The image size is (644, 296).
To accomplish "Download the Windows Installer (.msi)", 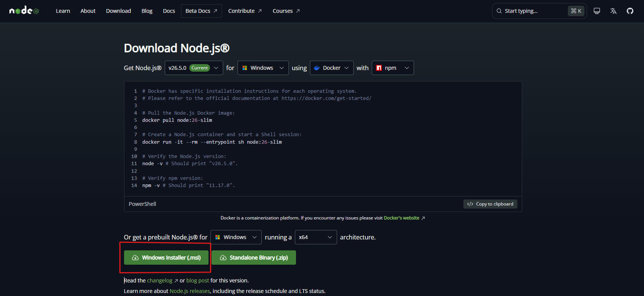I will pyautogui.click(x=166, y=258).
